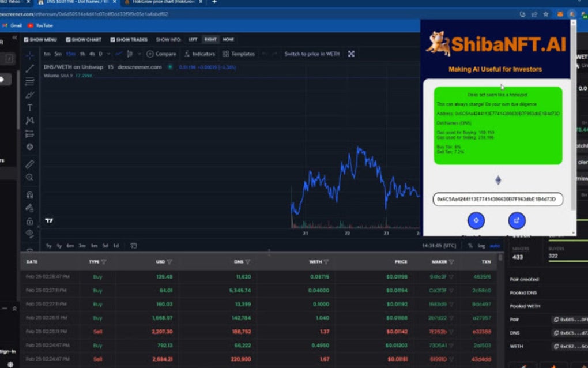Toggle log scale on the chart
The height and width of the screenshot is (368, 588).
pos(481,246)
